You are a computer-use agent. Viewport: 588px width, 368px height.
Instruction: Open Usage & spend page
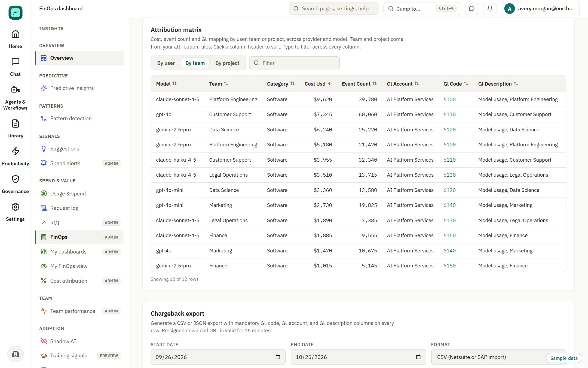coord(79,193)
